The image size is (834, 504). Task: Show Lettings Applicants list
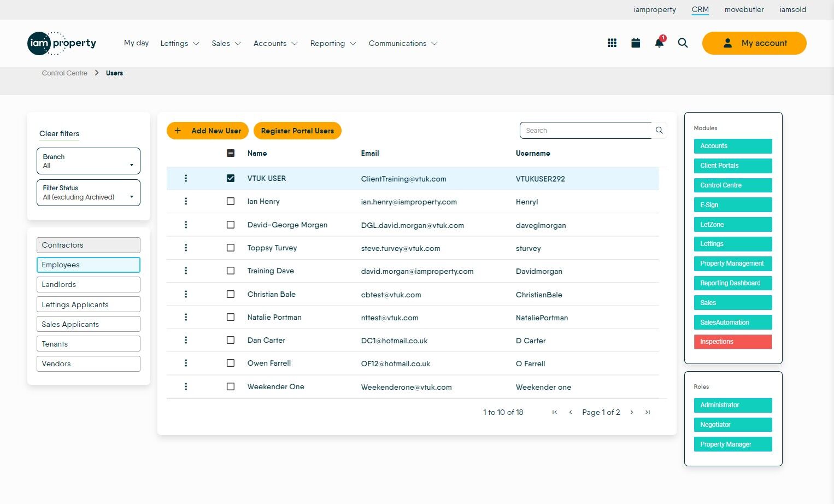[x=89, y=304]
